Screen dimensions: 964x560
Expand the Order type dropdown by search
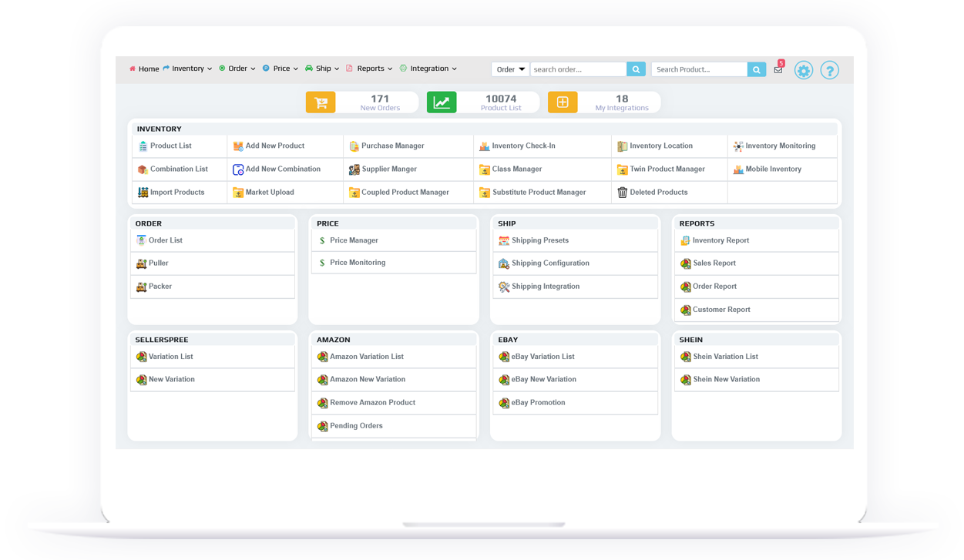pyautogui.click(x=510, y=69)
